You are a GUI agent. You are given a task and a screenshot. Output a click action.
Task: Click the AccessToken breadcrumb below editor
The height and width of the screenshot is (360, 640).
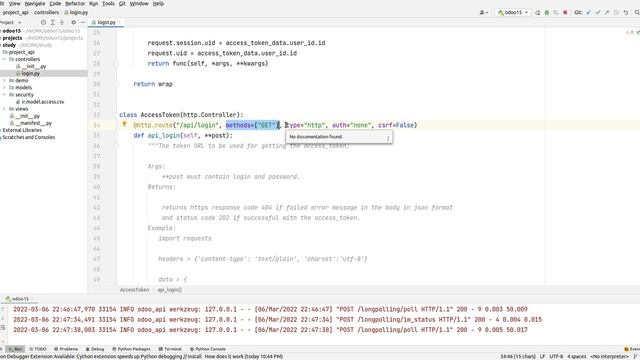(134, 290)
